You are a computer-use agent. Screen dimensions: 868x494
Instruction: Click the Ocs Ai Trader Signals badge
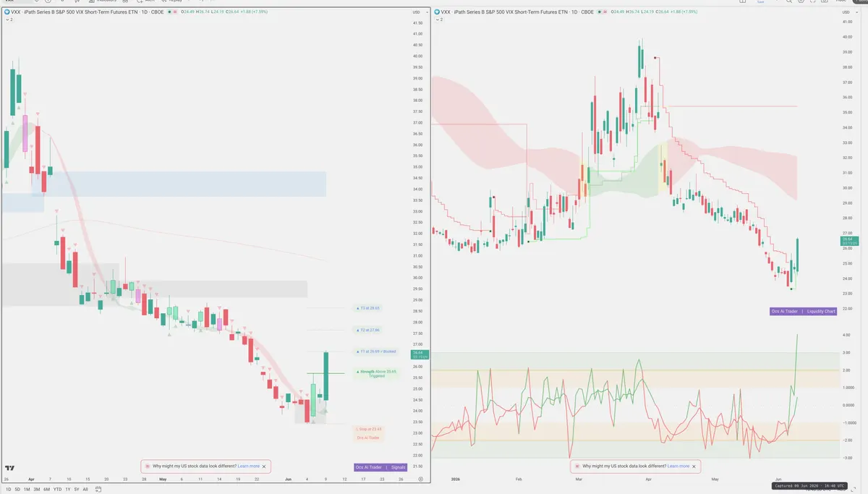[x=381, y=468]
